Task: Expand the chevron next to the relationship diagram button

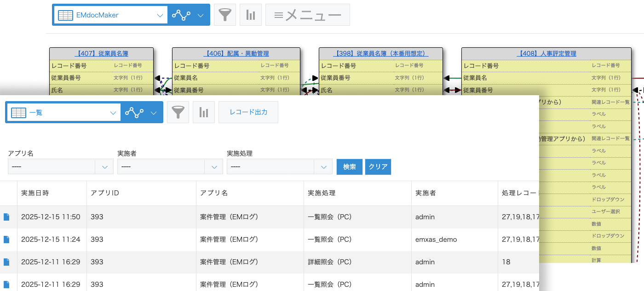Action: click(x=200, y=14)
